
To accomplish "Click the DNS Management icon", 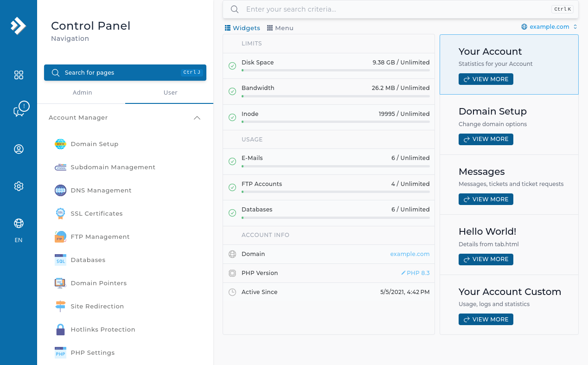I will 60,191.
